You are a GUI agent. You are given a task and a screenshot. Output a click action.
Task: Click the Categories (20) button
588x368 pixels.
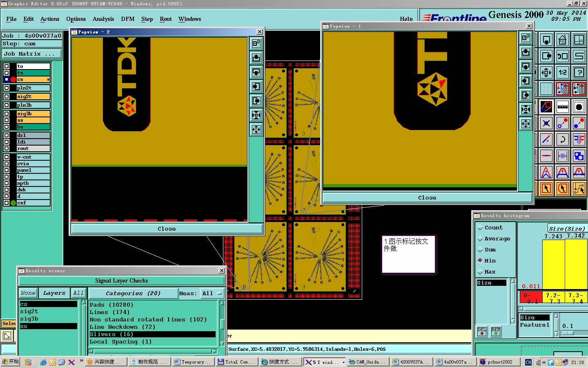133,293
